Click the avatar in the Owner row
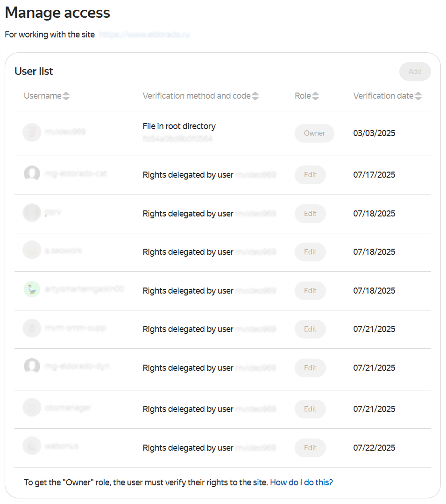The width and height of the screenshot is (446, 504). pyautogui.click(x=32, y=132)
